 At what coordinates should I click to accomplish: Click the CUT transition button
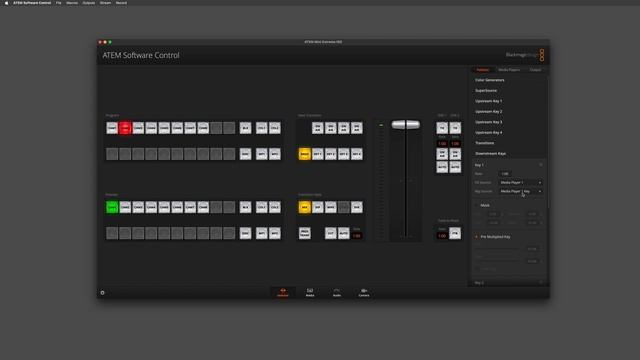331,233
